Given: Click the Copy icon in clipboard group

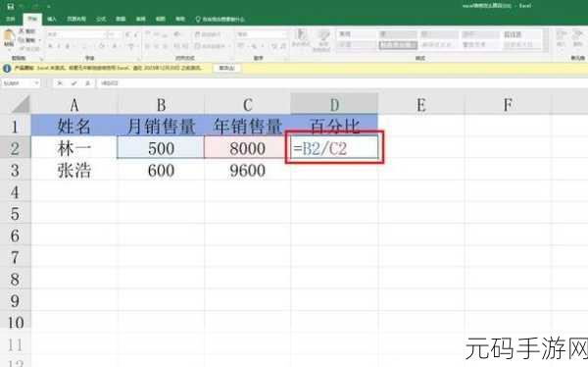Looking at the screenshot, I should (x=22, y=40).
